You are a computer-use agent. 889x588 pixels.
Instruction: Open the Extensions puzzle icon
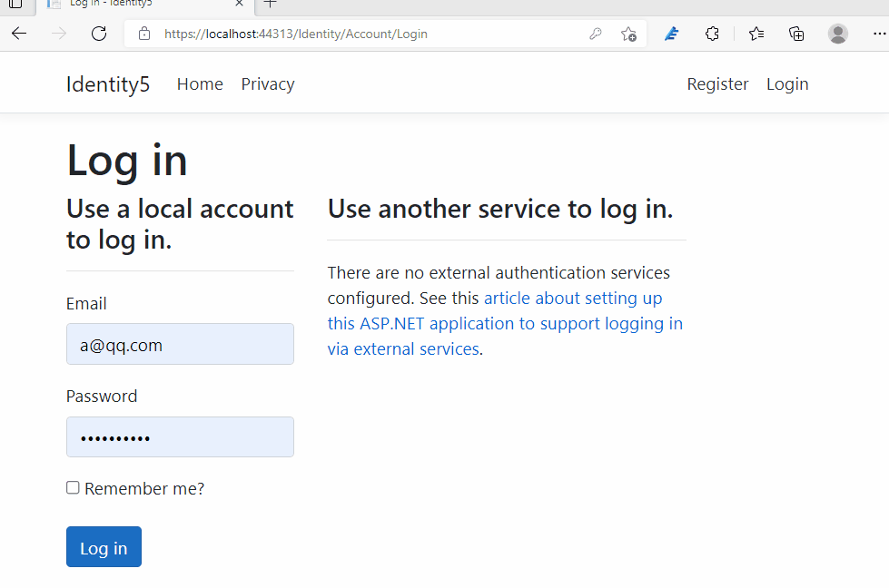(712, 34)
